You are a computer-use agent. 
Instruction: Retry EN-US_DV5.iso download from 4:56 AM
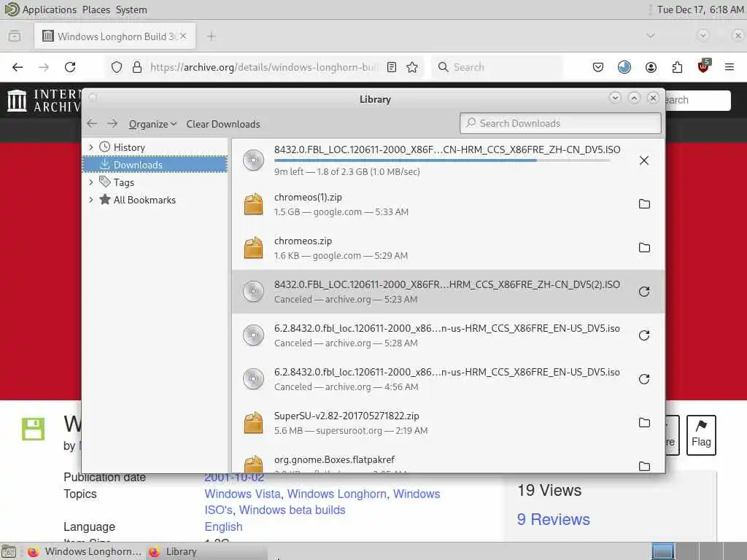pyautogui.click(x=643, y=379)
